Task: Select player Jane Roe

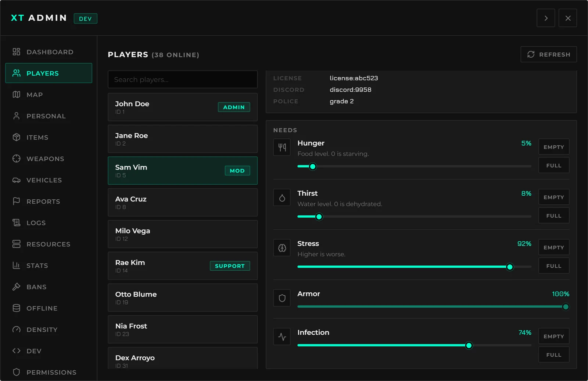Action: pos(183,139)
